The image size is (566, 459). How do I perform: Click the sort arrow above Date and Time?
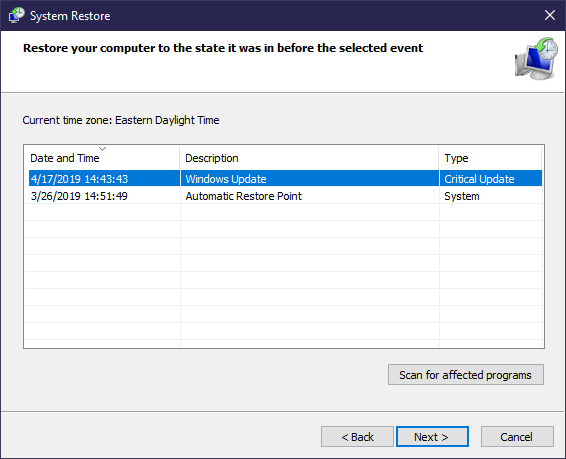(x=103, y=149)
